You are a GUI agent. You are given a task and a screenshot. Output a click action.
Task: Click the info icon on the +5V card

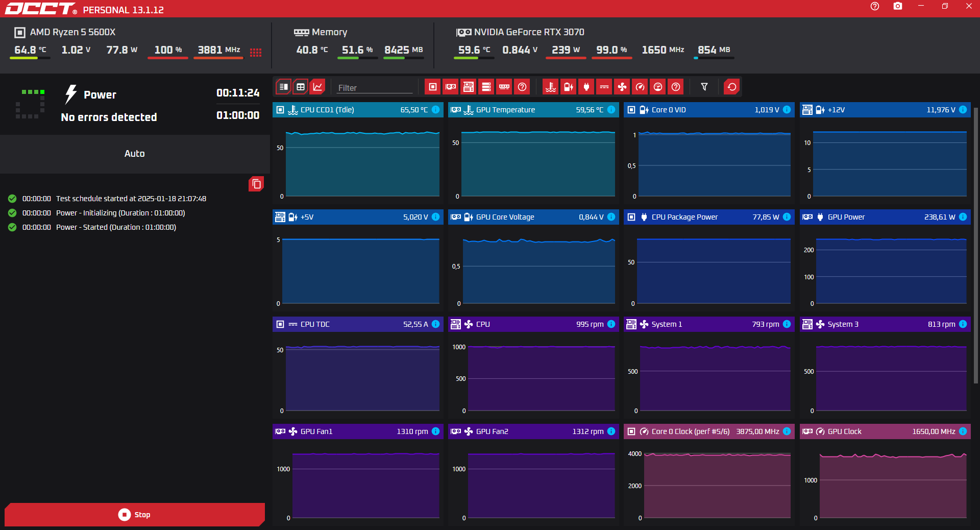pos(436,217)
